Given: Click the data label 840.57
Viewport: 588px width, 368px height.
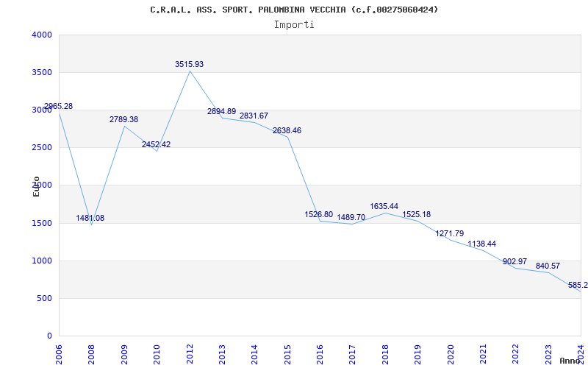Looking at the screenshot, I should tap(548, 266).
